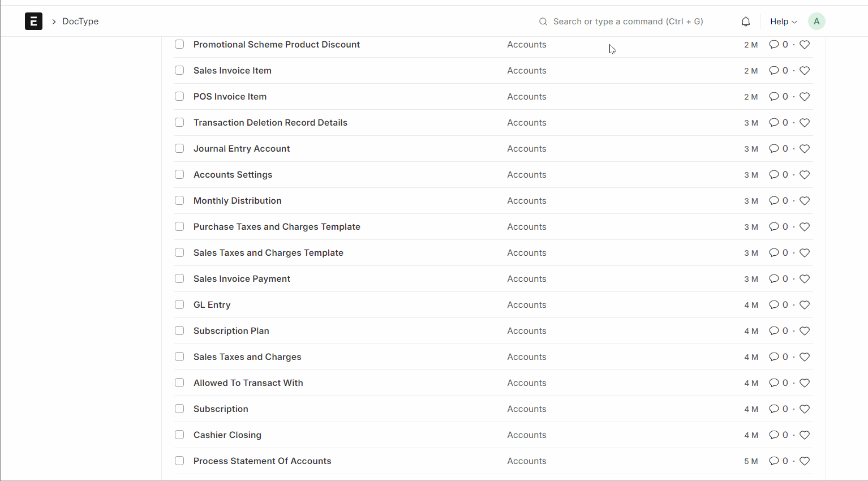Screen dimensions: 868x481
Task: Click Accounts module on Sales Invoice Payment row
Action: point(526,279)
